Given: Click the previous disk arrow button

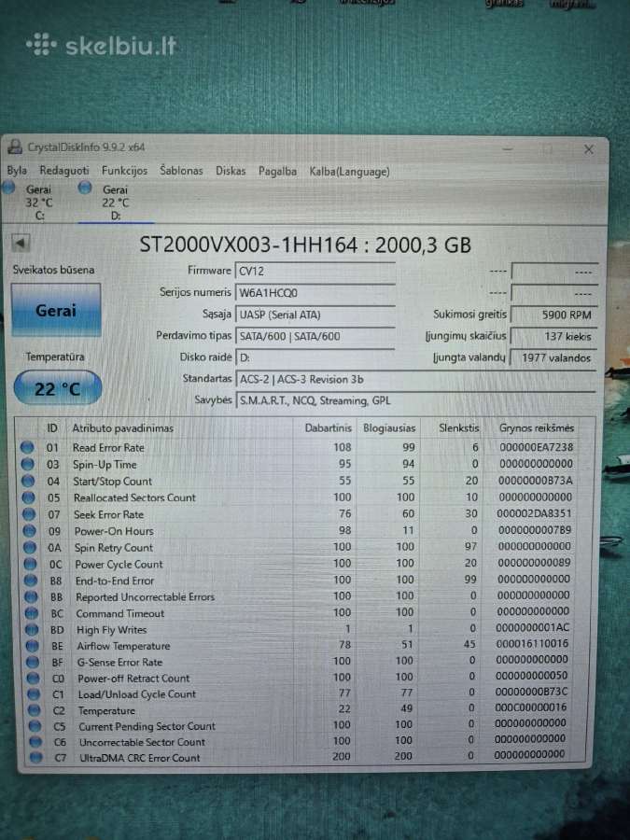Looking at the screenshot, I should click(x=21, y=244).
